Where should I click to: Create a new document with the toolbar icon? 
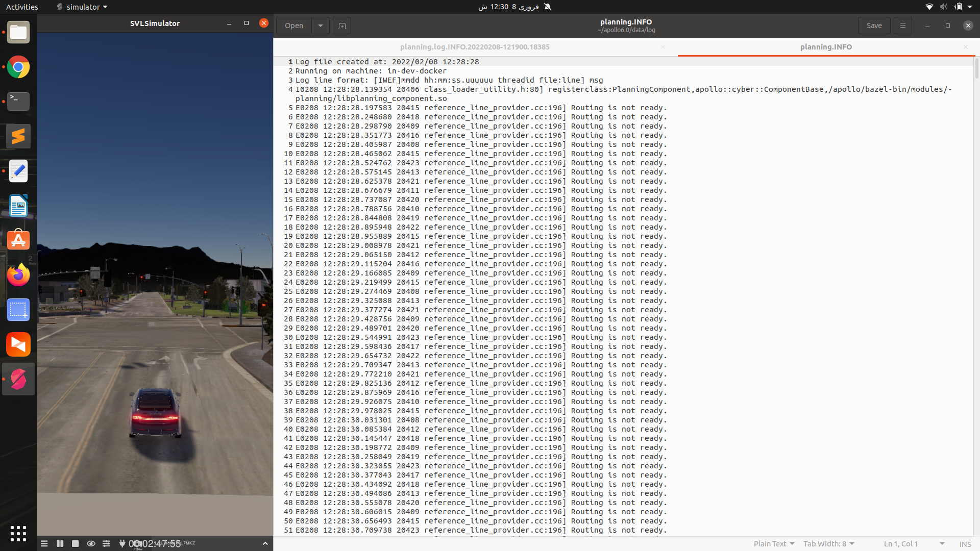[x=342, y=26]
